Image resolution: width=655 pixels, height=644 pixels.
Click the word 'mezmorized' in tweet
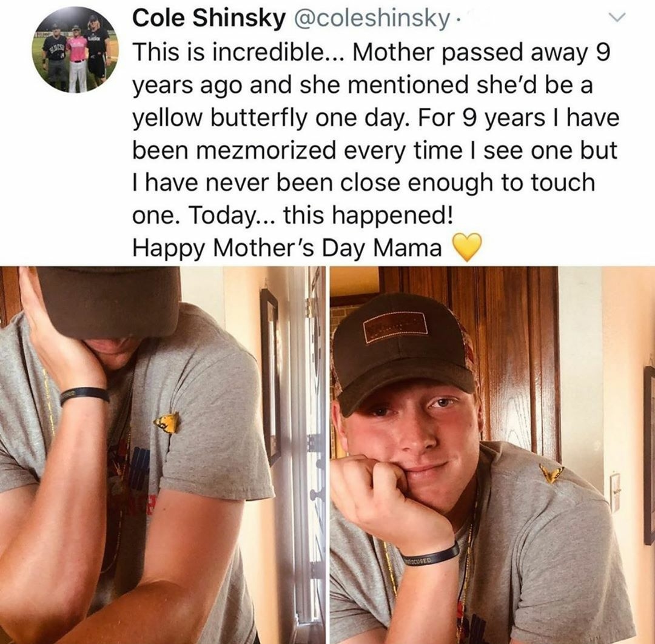pos(266,151)
